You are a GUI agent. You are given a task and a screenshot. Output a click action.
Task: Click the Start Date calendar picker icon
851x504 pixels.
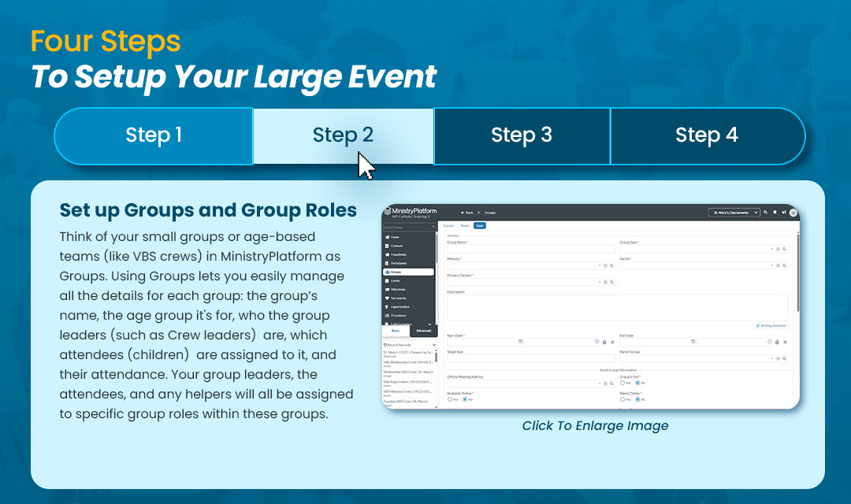tap(519, 341)
